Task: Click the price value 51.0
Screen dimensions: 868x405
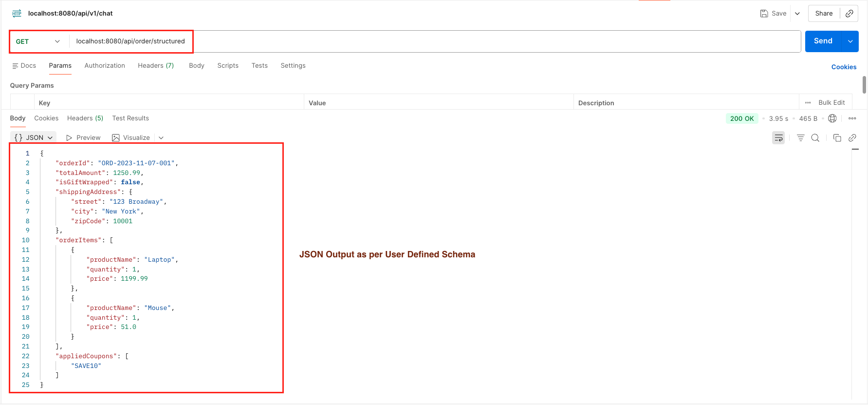Action: [x=129, y=327]
